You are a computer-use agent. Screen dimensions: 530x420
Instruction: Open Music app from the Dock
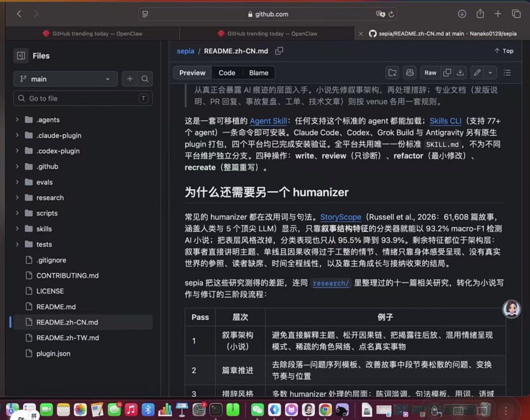(131, 409)
